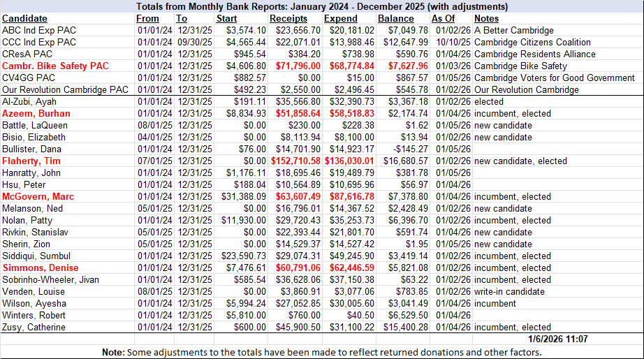Click Flaherty From date 07/01/25
This screenshot has width=644, height=359.
tap(155, 161)
